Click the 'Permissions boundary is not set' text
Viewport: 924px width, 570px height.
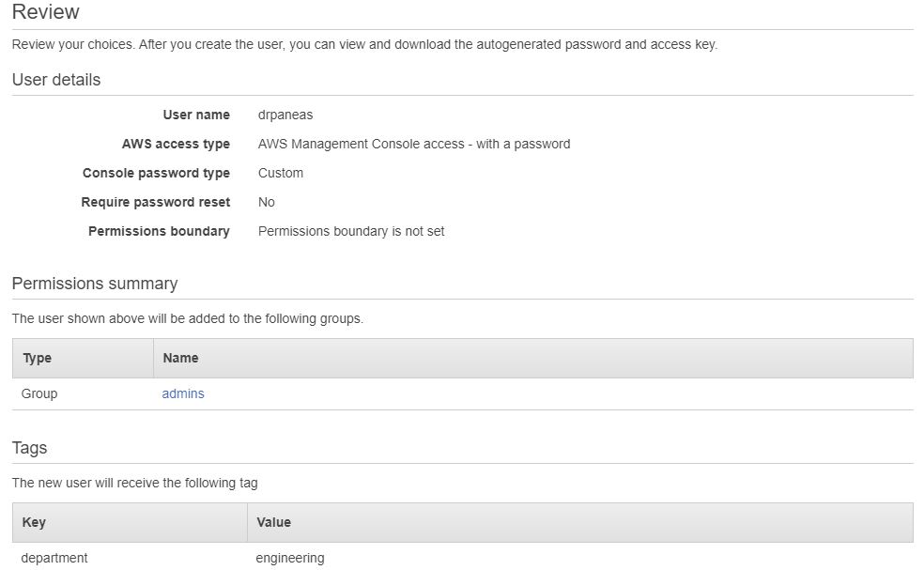(x=351, y=231)
